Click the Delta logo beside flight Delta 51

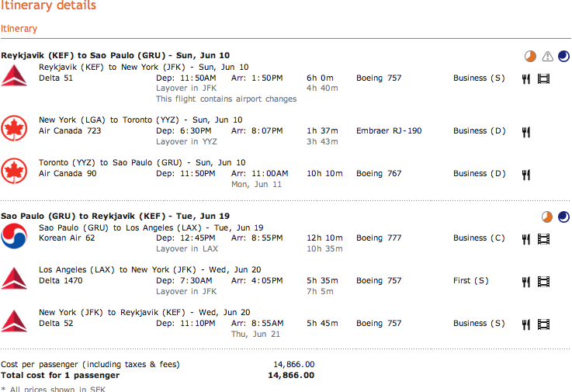[x=14, y=77]
